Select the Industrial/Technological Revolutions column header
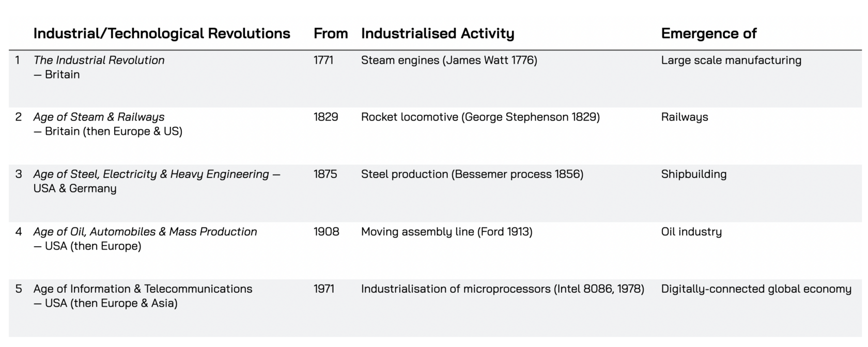This screenshot has width=868, height=347. click(162, 34)
